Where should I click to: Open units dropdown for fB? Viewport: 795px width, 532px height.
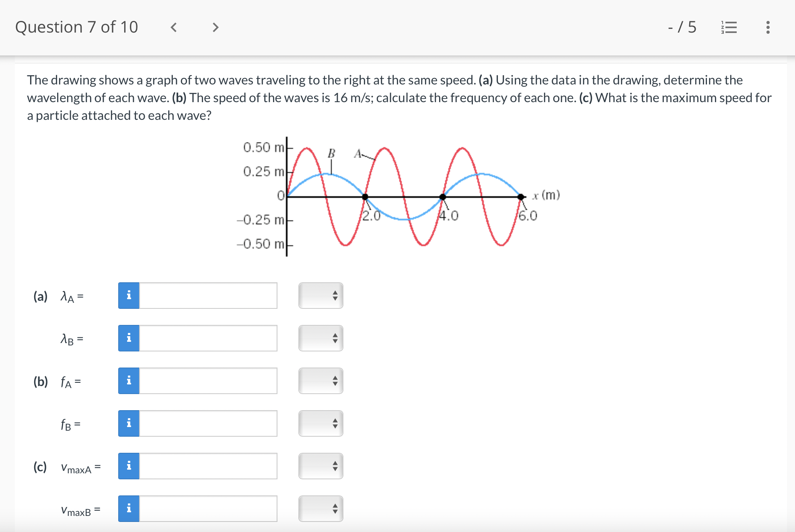click(x=321, y=423)
